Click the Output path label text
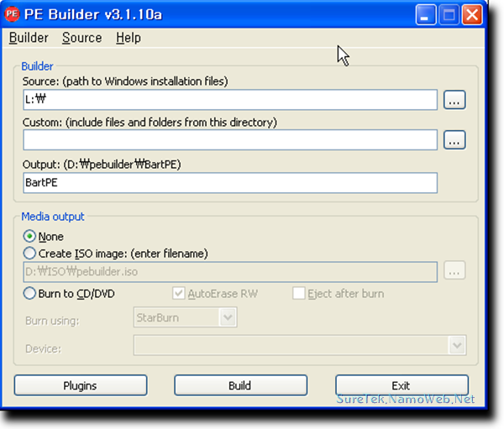The height and width of the screenshot is (429, 504). tap(102, 165)
